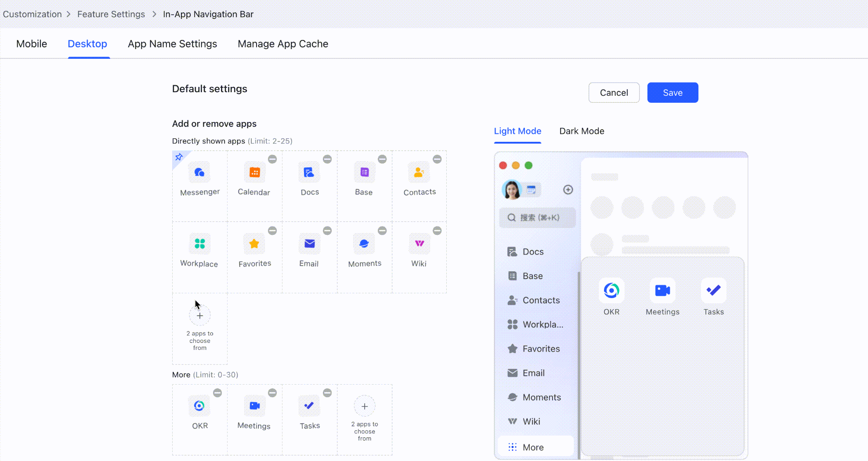The height and width of the screenshot is (461, 868).
Task: Open the App Name Settings tab
Action: click(172, 43)
